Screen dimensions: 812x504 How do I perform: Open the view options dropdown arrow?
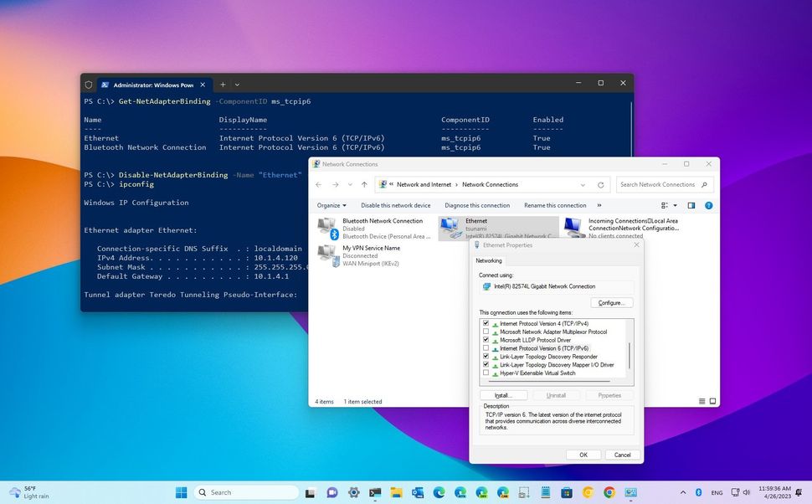[675, 205]
